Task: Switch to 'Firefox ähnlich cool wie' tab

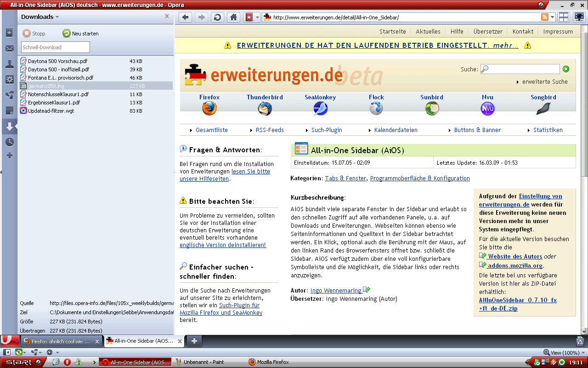Action: (62, 341)
